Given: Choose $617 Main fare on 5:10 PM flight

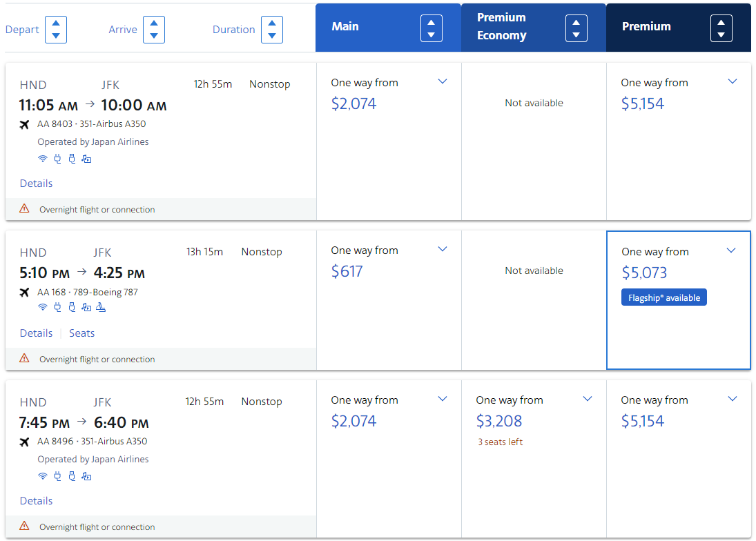Looking at the screenshot, I should pos(389,300).
